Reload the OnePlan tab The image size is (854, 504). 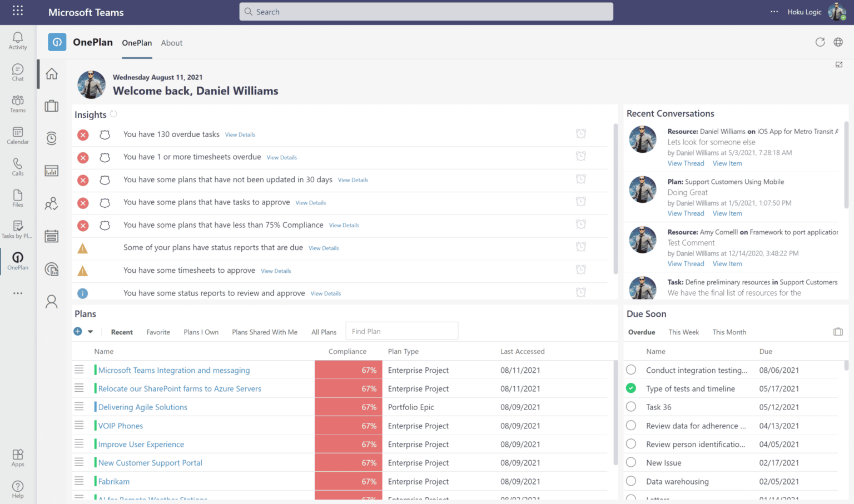(820, 42)
